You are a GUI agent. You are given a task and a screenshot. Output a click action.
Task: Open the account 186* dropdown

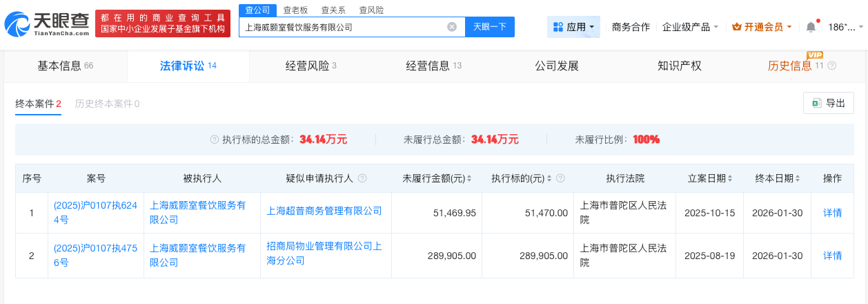(x=846, y=27)
